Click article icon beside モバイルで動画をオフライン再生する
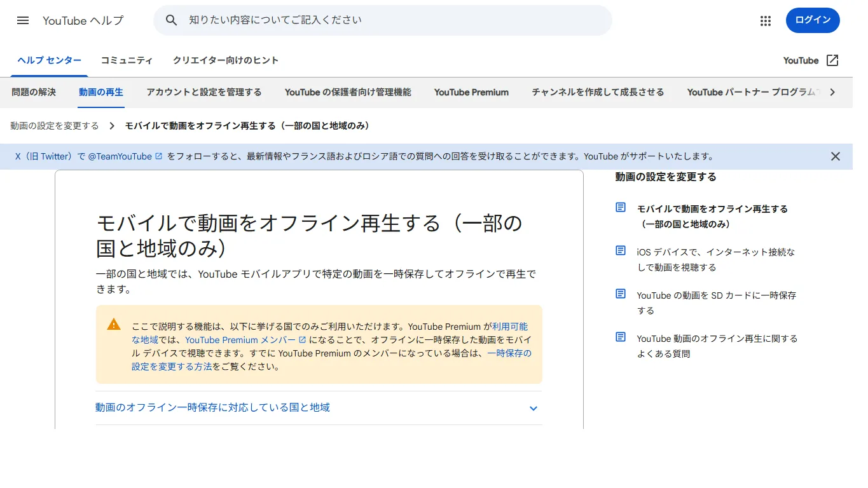 pyautogui.click(x=621, y=208)
